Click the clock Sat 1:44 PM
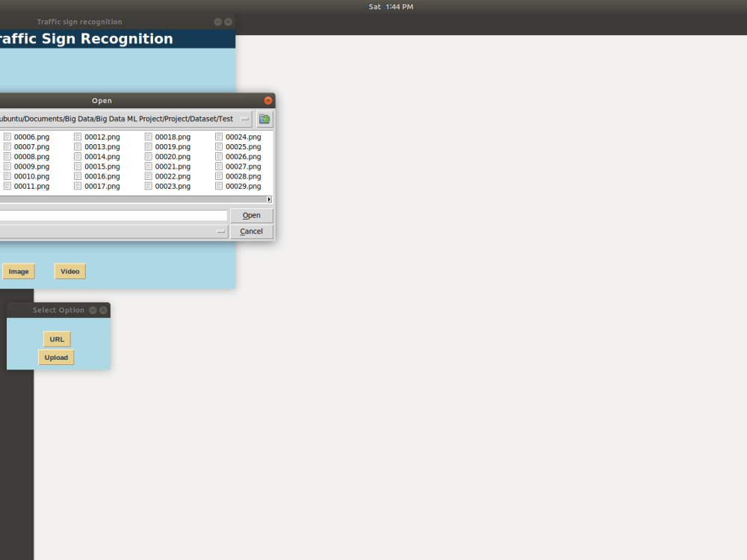 391,7
